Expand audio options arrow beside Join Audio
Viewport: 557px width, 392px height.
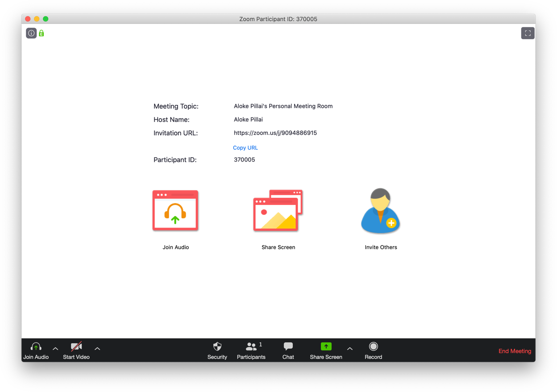tap(55, 349)
